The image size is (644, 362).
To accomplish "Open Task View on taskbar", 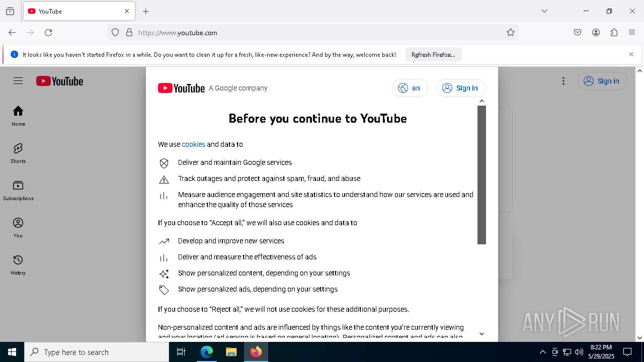I will click(x=181, y=352).
